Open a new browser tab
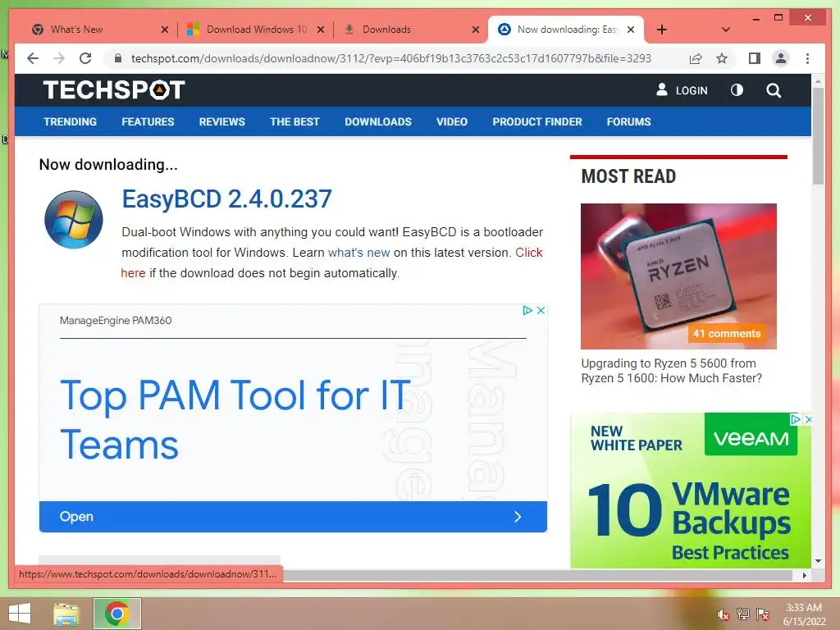The height and width of the screenshot is (630, 840). [662, 30]
